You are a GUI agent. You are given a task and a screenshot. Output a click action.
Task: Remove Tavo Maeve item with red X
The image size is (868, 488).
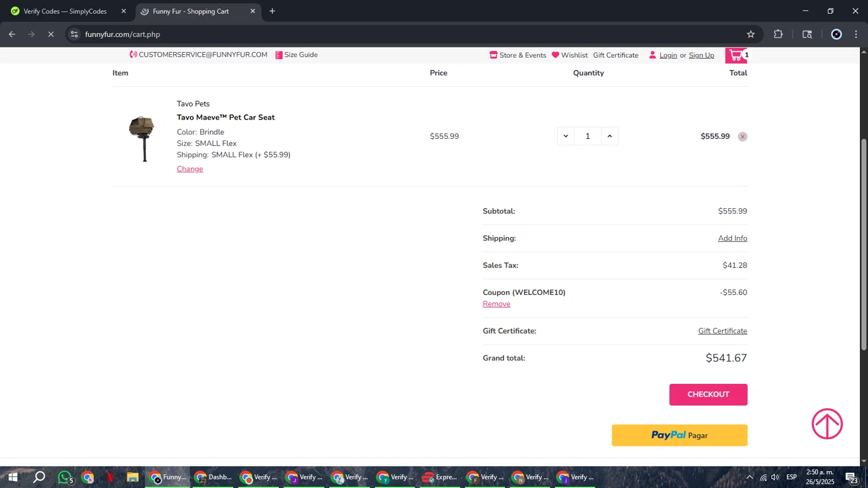[x=742, y=136]
